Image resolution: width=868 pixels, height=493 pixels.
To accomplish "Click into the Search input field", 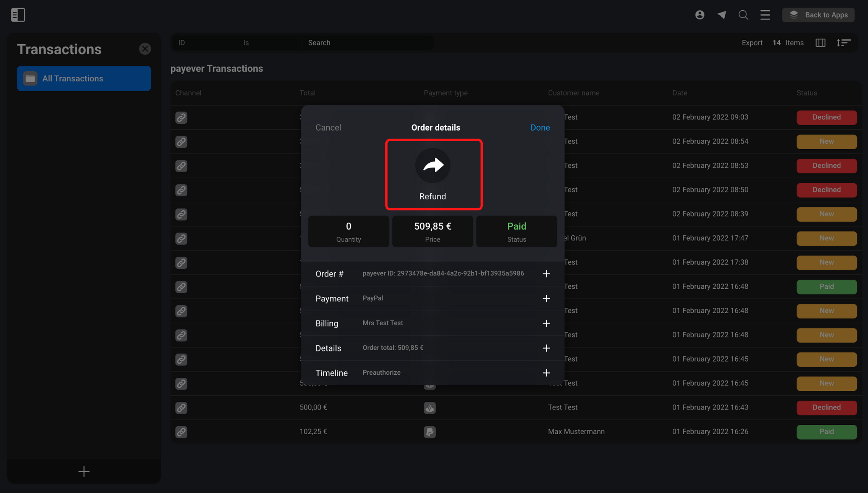I will [368, 43].
